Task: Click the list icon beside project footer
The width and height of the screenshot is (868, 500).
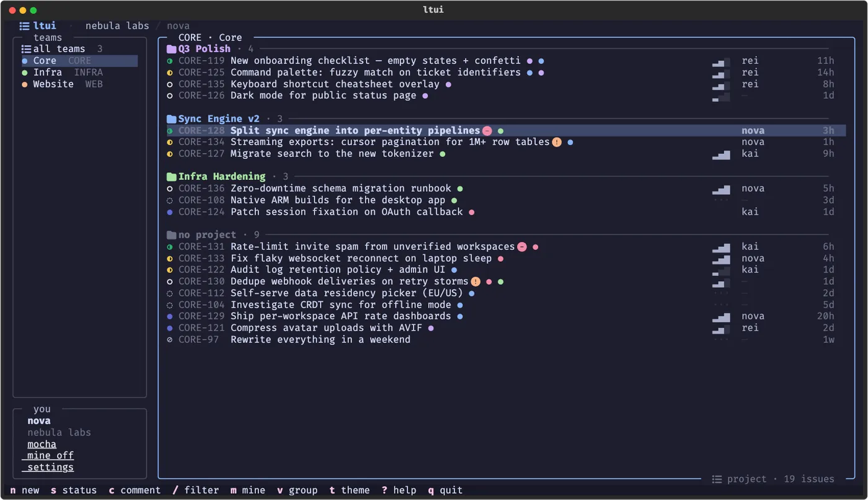Action: click(x=717, y=479)
